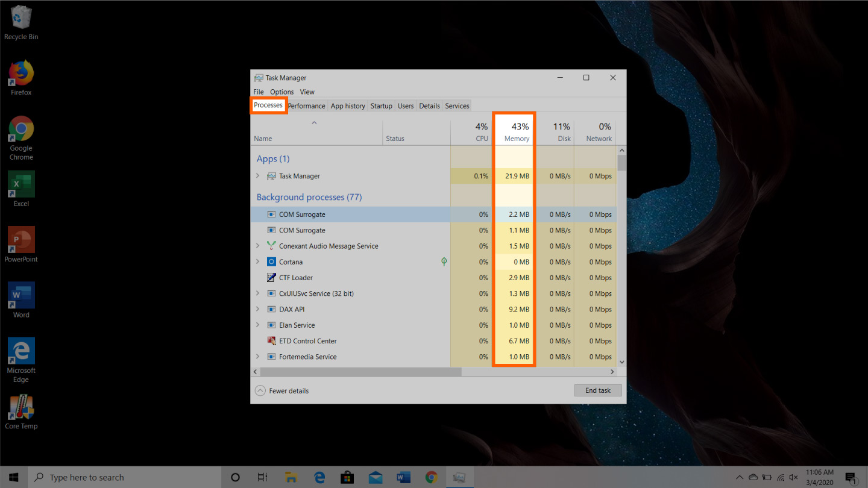Click the taskbar search field
This screenshot has height=488, width=868.
121,477
